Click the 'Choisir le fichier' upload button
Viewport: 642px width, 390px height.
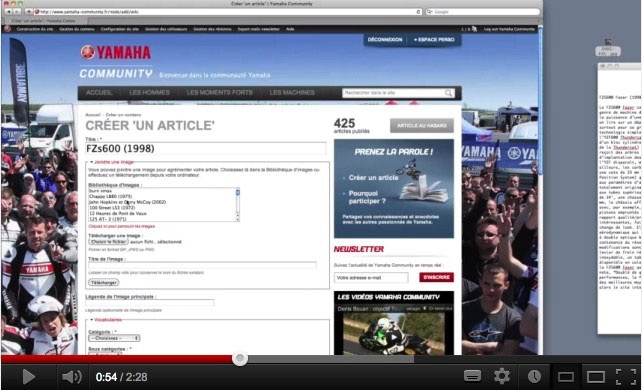(x=109, y=242)
